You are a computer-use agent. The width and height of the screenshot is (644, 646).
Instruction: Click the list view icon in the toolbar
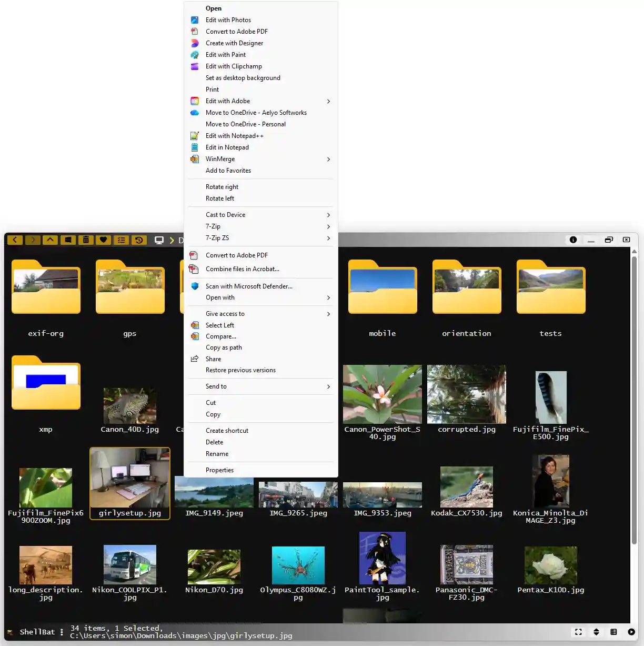tap(121, 240)
